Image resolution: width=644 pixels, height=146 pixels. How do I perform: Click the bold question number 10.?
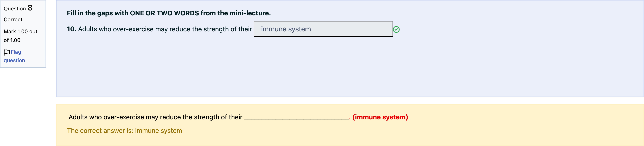click(x=71, y=29)
